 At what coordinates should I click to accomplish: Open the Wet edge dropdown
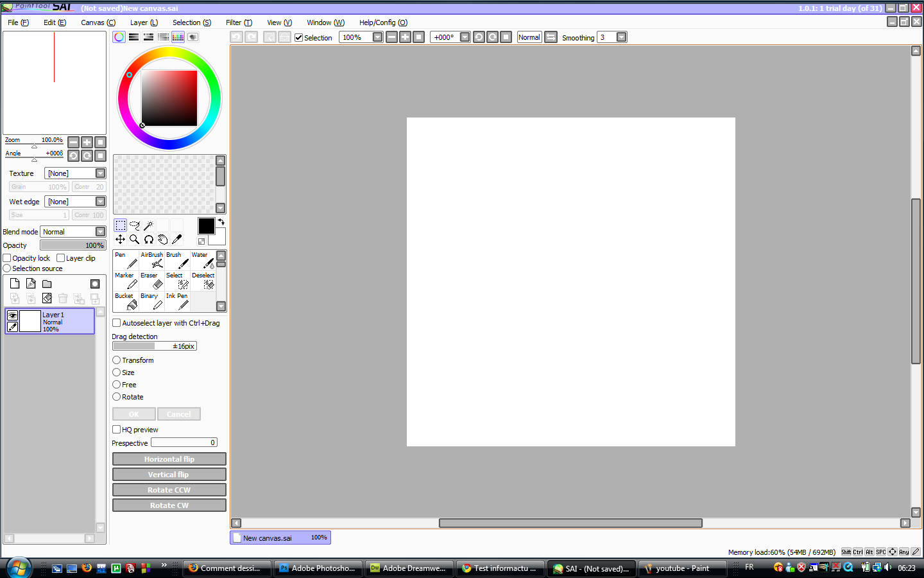click(100, 201)
